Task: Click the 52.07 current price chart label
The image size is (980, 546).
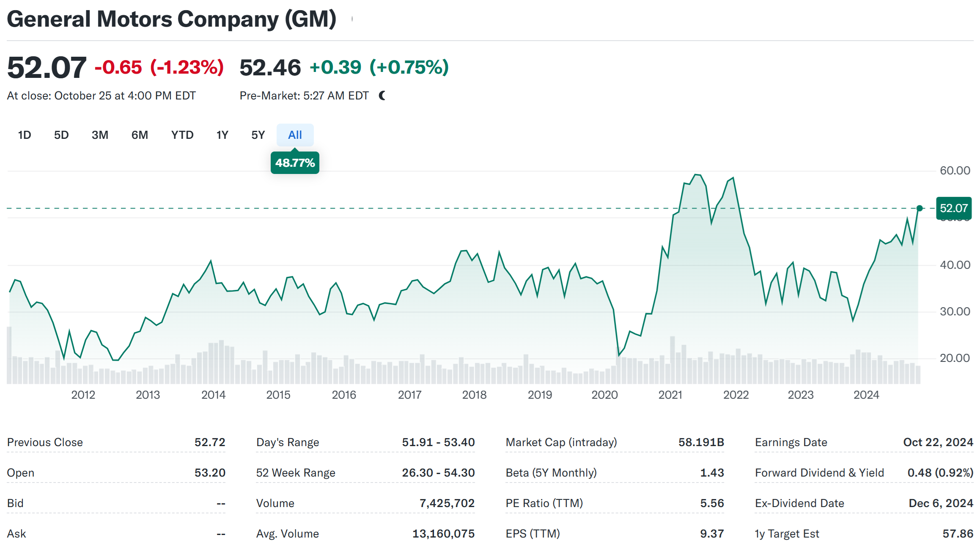Action: pyautogui.click(x=953, y=208)
